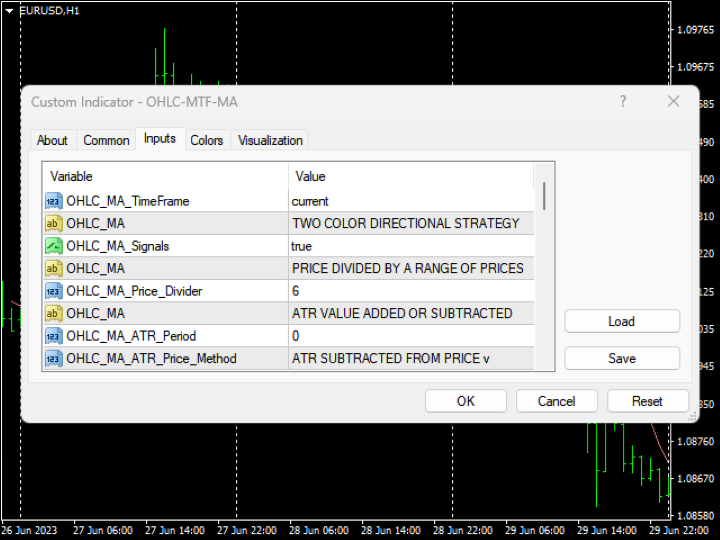
Task: Click the inputs list vertical scrollbar
Action: point(544,196)
